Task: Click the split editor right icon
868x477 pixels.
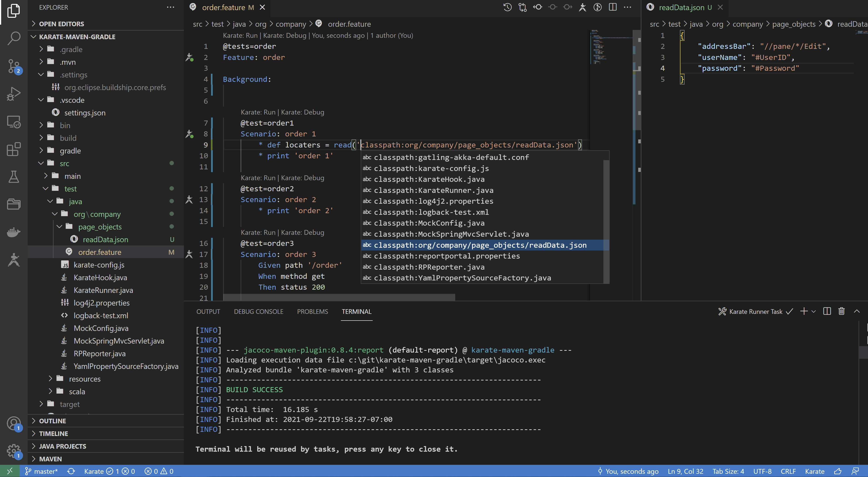Action: [x=613, y=7]
